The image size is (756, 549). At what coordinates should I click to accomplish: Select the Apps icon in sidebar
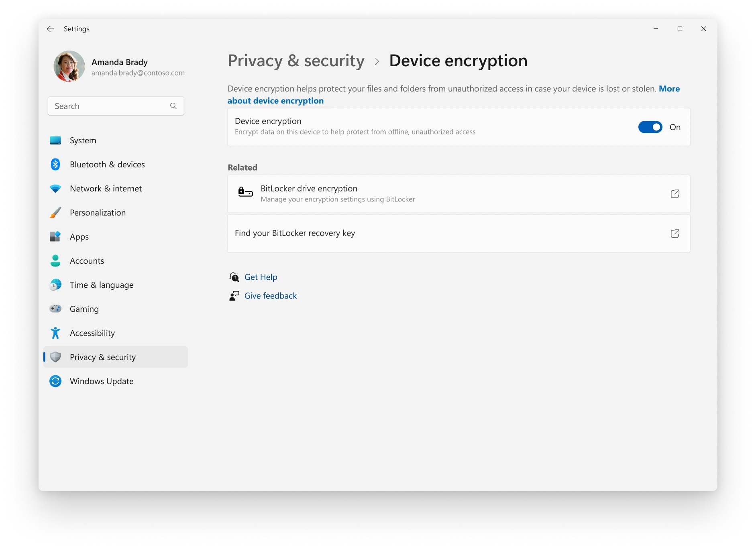click(55, 237)
